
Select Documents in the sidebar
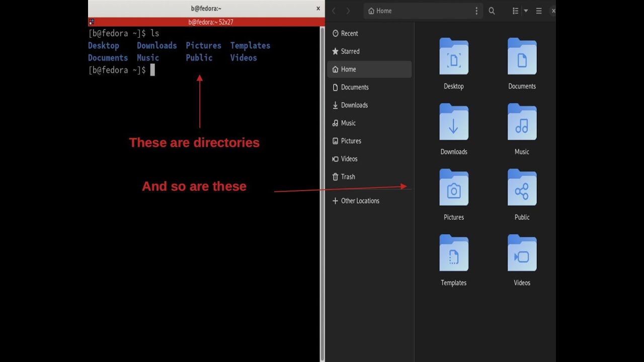point(369,87)
